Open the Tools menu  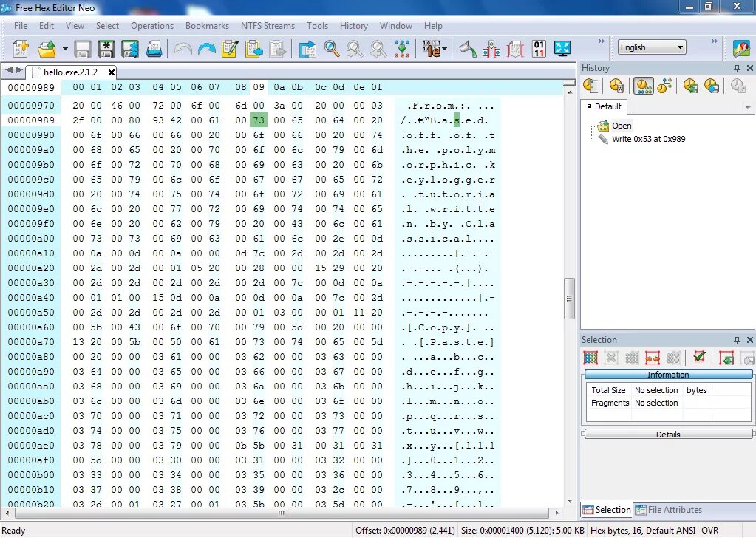point(317,26)
